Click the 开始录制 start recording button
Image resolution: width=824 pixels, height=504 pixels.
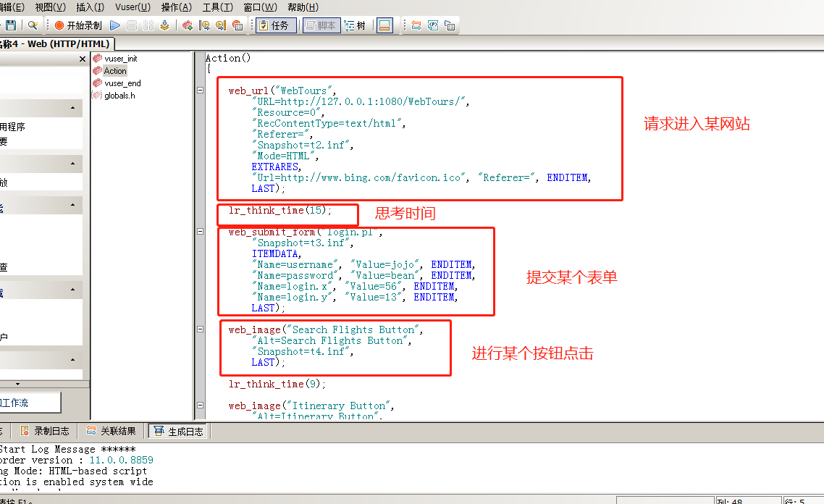[x=78, y=25]
